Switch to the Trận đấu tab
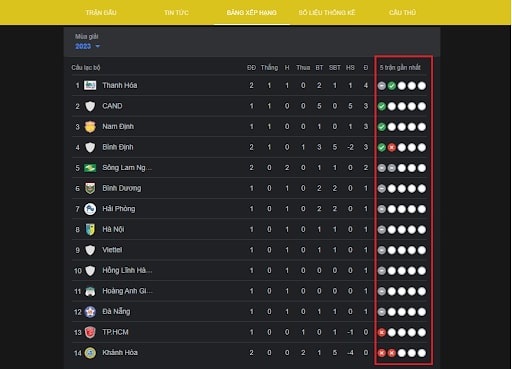Viewport: 512px width, 369px height. (x=101, y=13)
